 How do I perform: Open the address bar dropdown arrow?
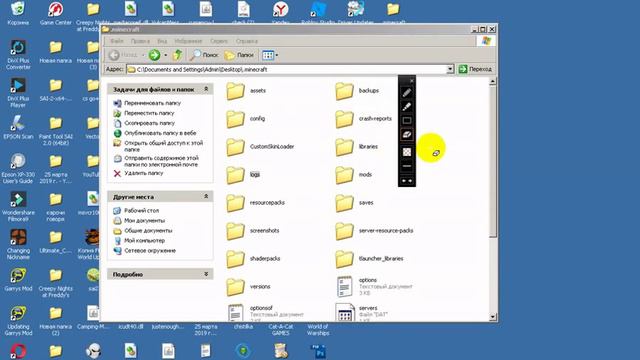450,69
